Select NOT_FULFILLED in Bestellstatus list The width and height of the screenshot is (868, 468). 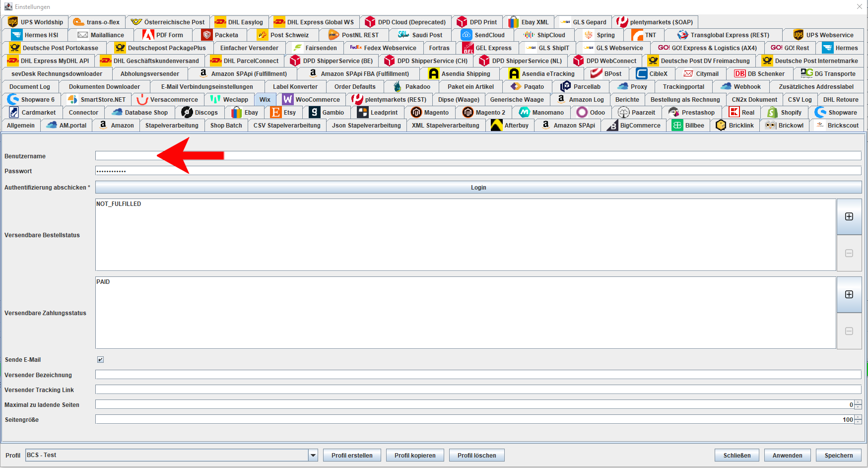[x=119, y=204]
